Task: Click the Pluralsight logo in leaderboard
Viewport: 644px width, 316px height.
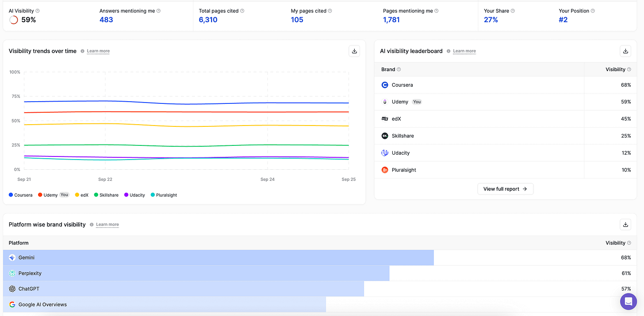Action: pos(385,170)
